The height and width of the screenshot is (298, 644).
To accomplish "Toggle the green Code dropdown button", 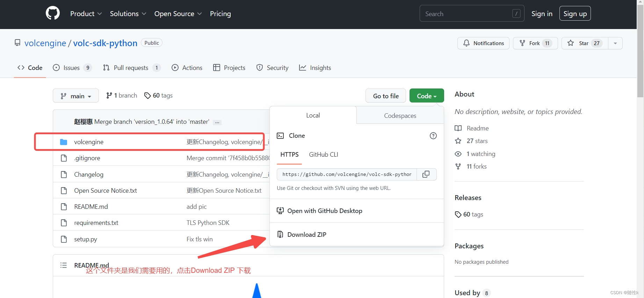I will click(427, 96).
